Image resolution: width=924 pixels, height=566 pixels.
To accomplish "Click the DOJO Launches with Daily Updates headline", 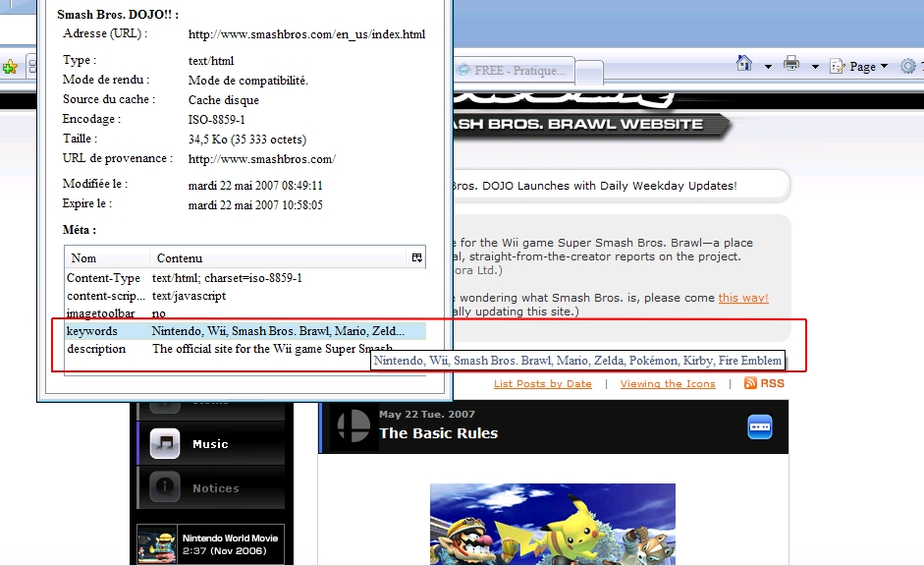I will (x=595, y=186).
